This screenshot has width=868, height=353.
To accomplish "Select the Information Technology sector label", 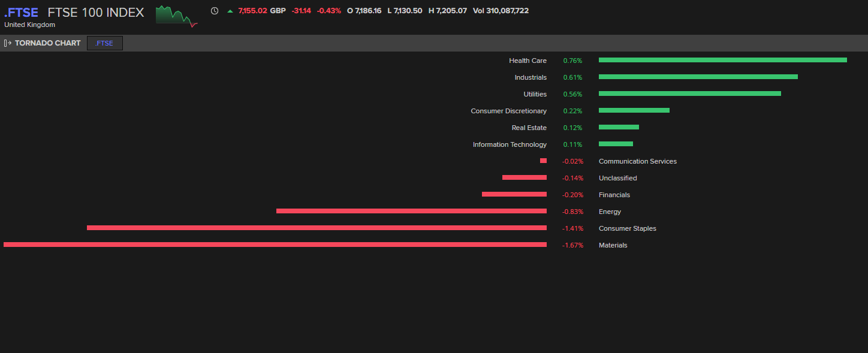I will tap(510, 144).
